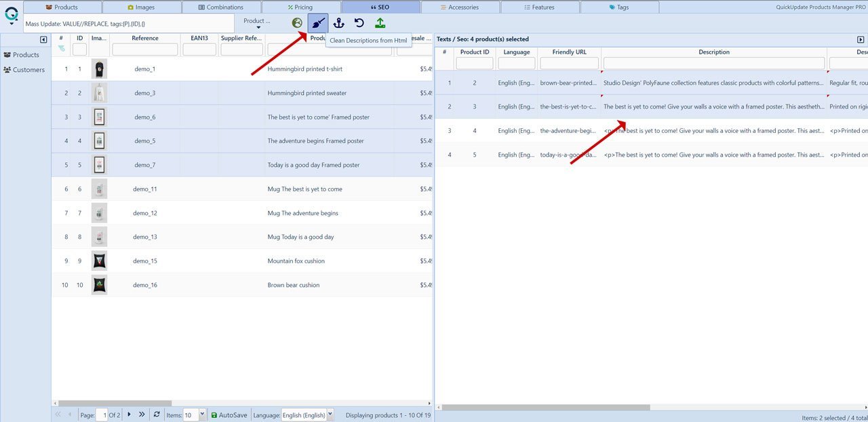Image resolution: width=868 pixels, height=422 pixels.
Task: Select the demo_3 reference cell
Action: (x=145, y=93)
